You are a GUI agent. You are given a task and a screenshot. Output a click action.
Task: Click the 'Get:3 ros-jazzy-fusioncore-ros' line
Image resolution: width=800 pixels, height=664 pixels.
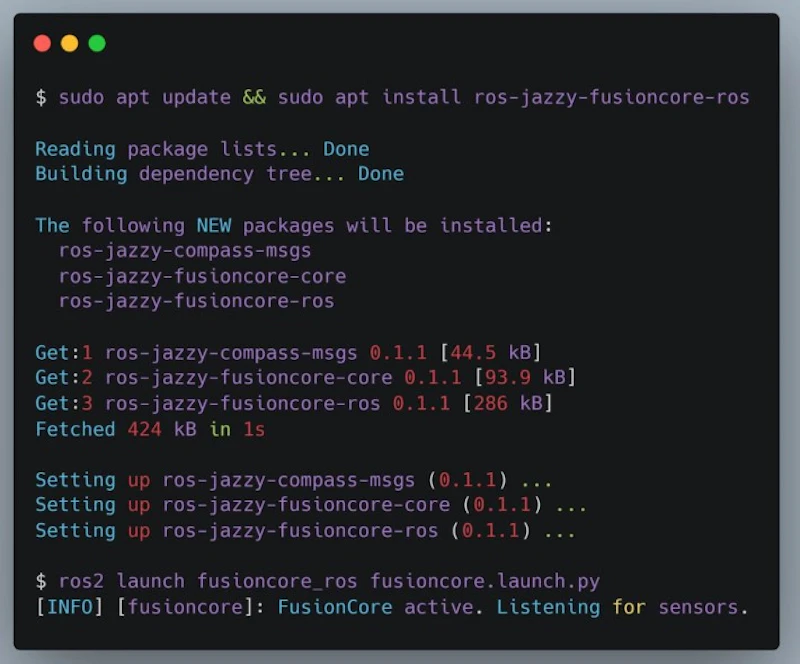(x=294, y=403)
